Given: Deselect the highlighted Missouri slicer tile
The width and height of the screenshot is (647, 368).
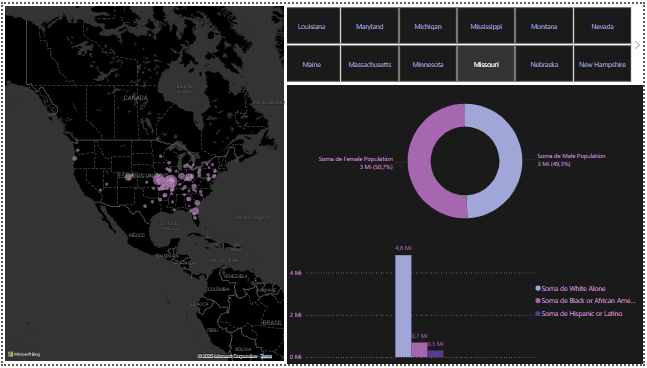Looking at the screenshot, I should click(486, 64).
